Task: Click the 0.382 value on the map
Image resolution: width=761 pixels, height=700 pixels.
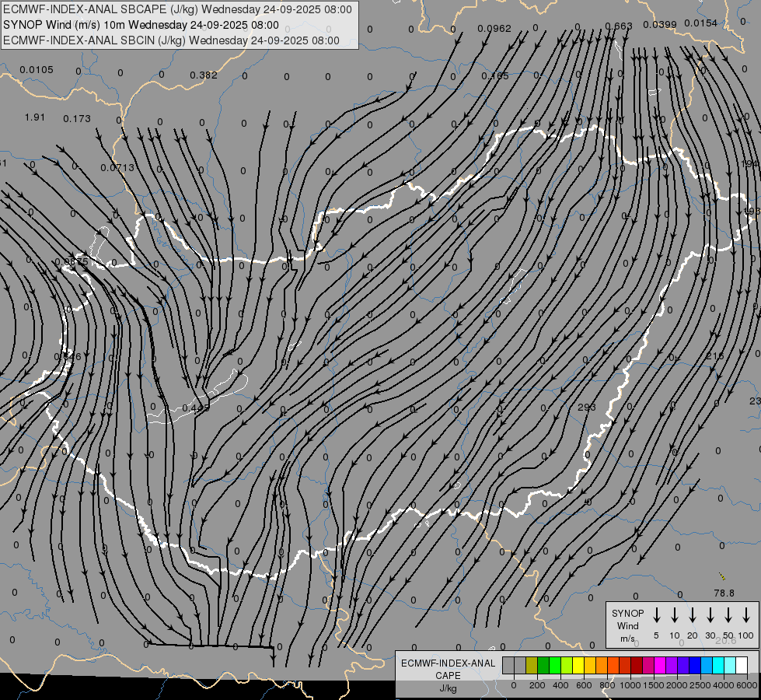Action: pos(204,75)
